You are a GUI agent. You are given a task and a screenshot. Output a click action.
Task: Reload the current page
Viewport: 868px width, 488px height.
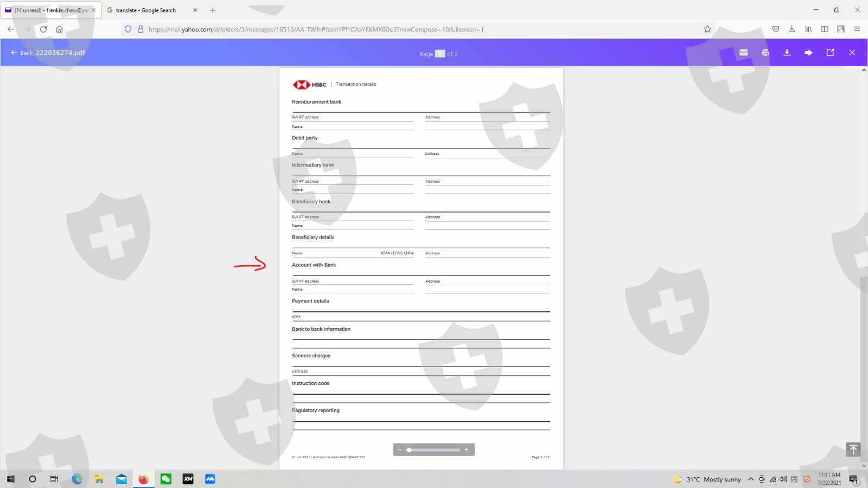[x=43, y=29]
